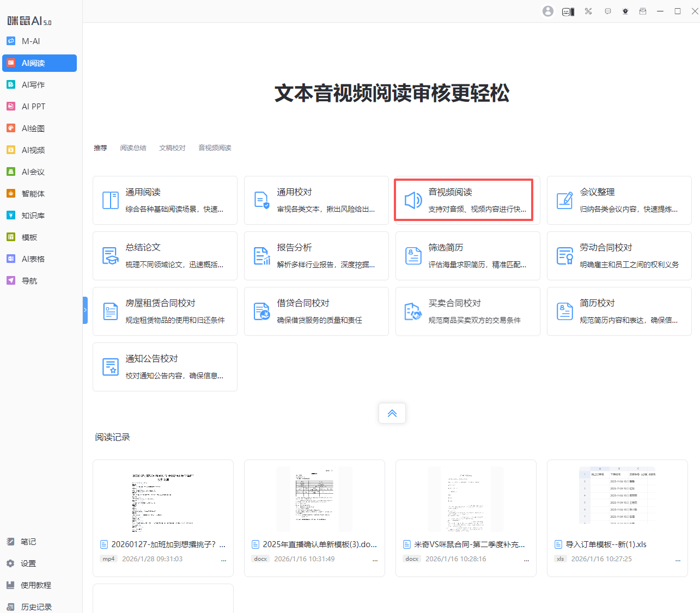Collapse the template list with up chevron
The height and width of the screenshot is (613, 700).
(x=392, y=413)
